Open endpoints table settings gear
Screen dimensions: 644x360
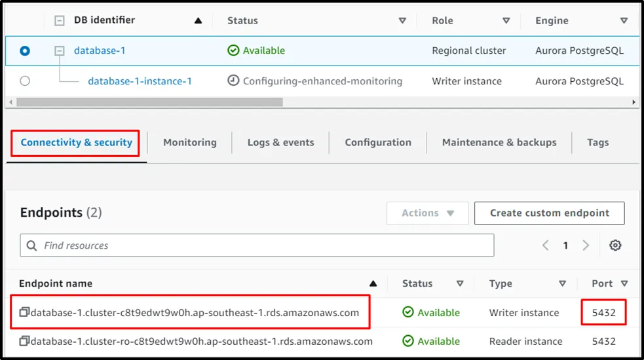click(x=615, y=245)
